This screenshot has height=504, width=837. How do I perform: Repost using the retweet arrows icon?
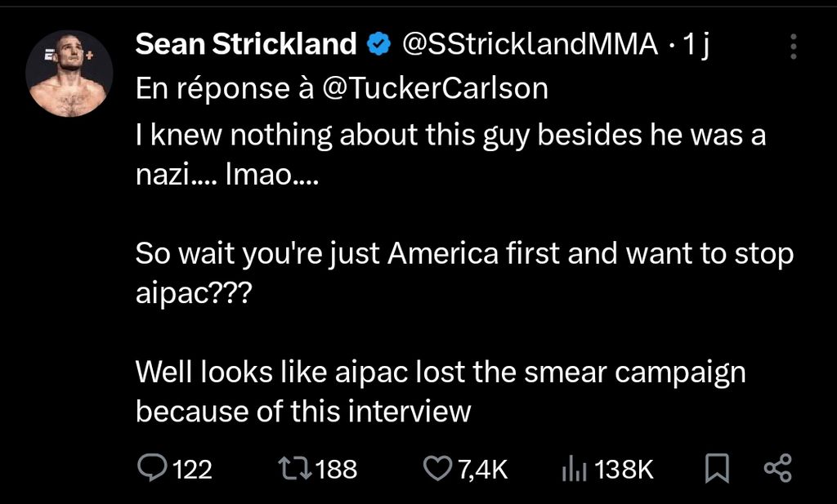point(295,468)
